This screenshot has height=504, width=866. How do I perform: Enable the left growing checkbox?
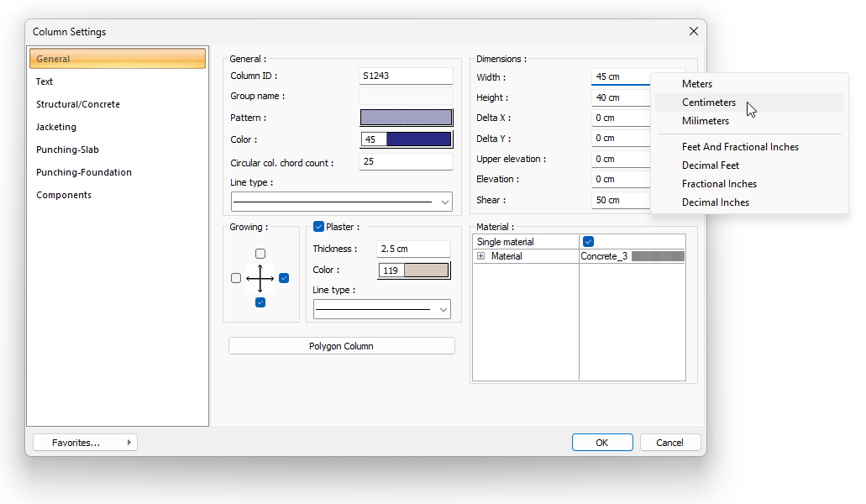[236, 278]
